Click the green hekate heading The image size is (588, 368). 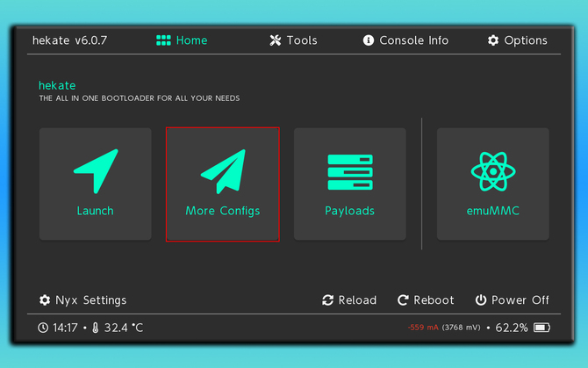click(x=57, y=86)
